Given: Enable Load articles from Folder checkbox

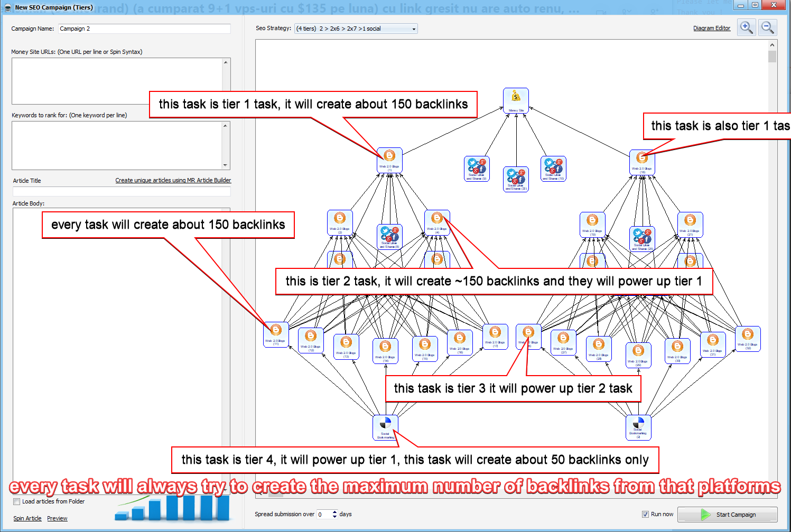Looking at the screenshot, I should tap(17, 502).
